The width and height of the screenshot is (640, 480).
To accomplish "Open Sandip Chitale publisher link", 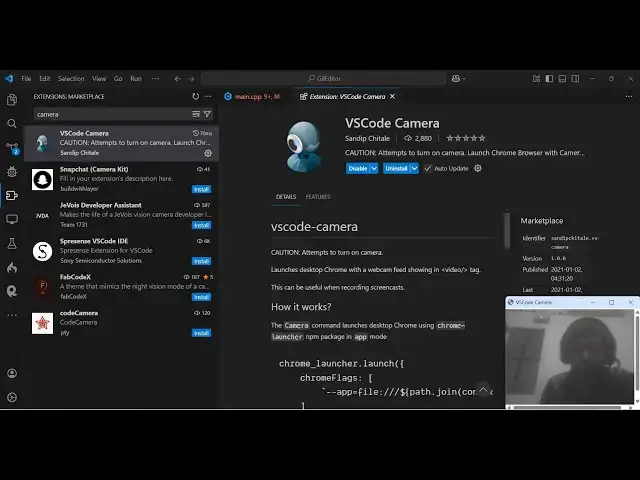I will [x=367, y=138].
